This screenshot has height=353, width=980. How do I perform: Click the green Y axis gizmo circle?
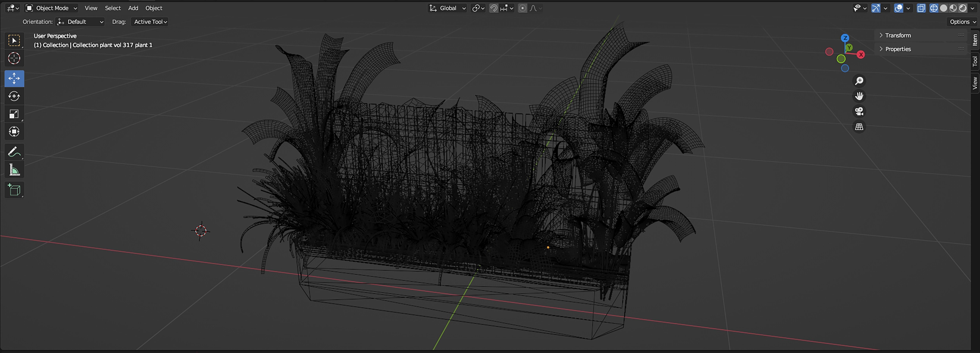coord(849,47)
